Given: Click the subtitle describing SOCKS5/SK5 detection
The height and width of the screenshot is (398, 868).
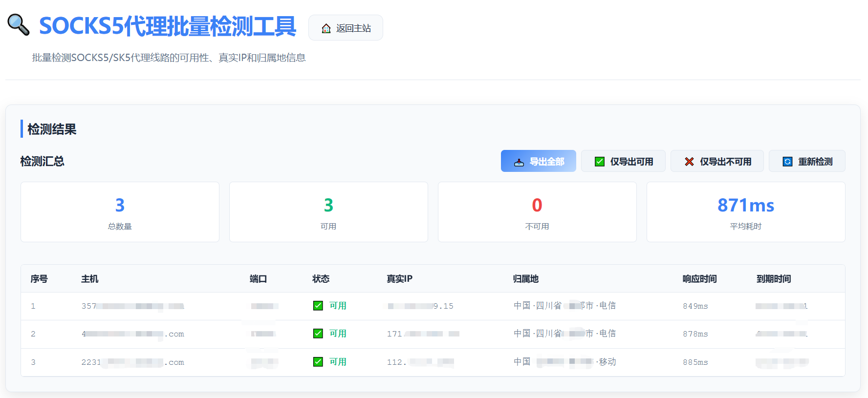Looking at the screenshot, I should 169,58.
